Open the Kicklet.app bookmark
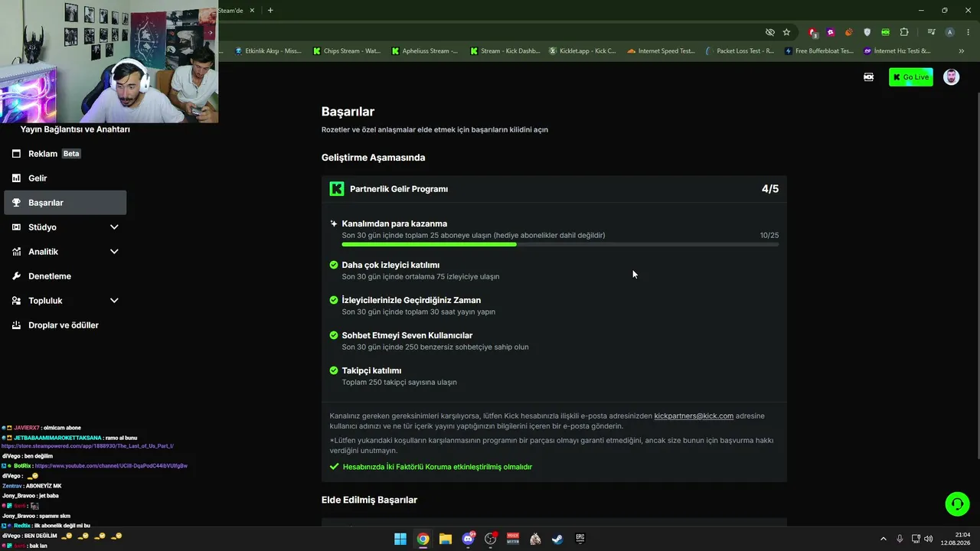 click(x=583, y=51)
